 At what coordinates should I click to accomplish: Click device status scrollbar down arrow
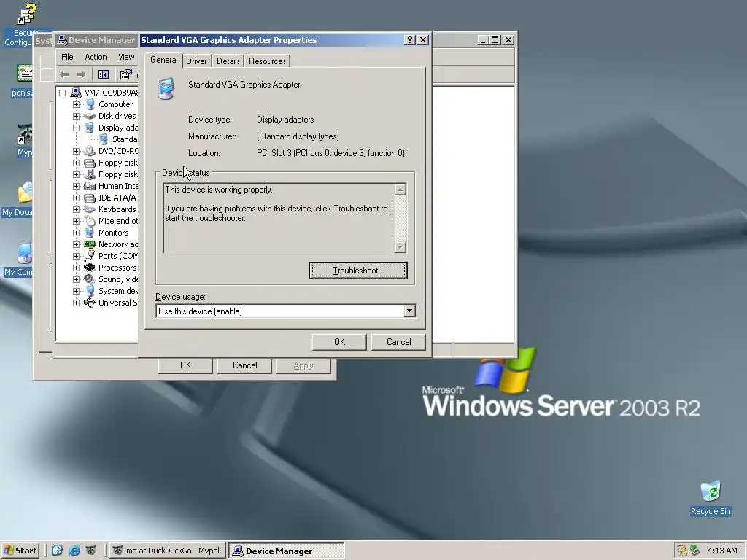(x=400, y=246)
